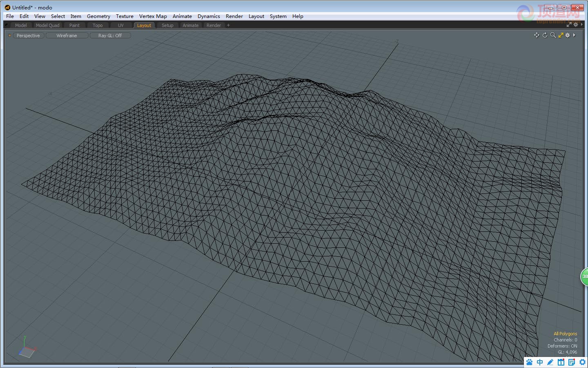588x368 pixels.
Task: Click the 'Deformers: ON' info text
Action: point(562,346)
